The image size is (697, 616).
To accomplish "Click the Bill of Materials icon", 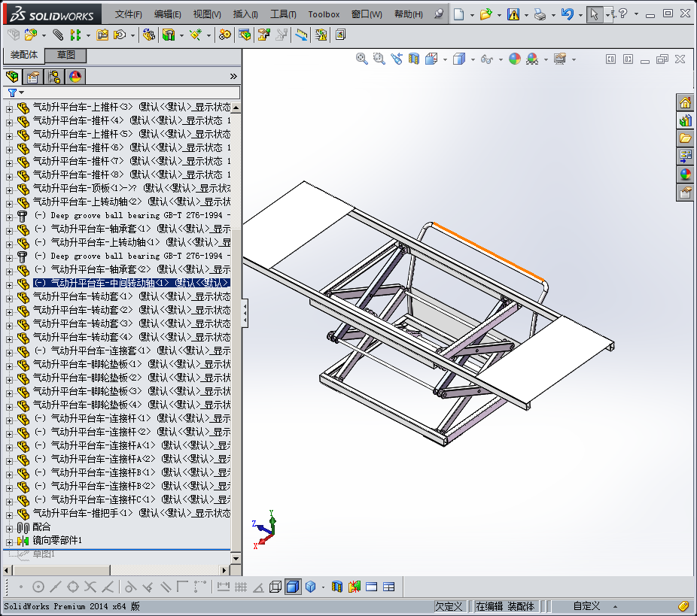I will point(245,35).
